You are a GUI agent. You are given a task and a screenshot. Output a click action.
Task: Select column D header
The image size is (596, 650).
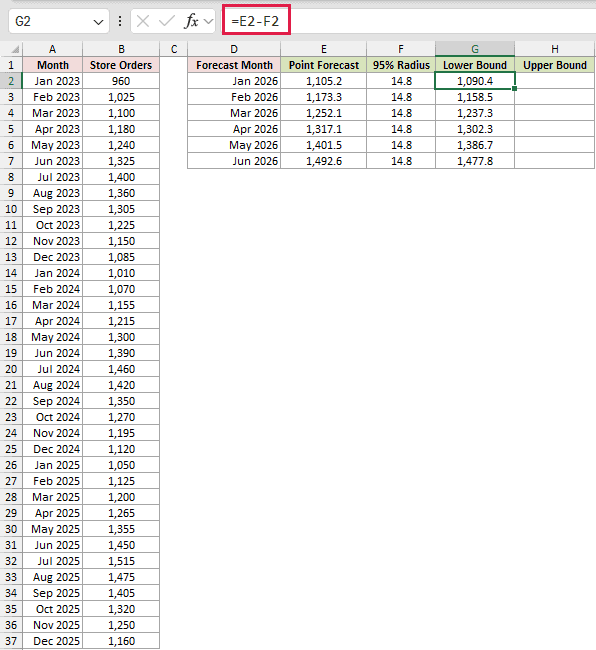234,49
